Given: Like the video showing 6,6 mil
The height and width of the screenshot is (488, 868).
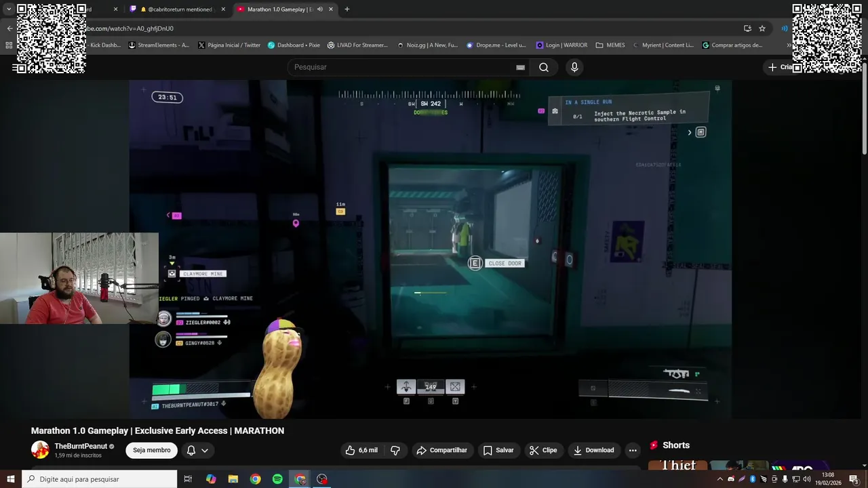Looking at the screenshot, I should tap(361, 450).
